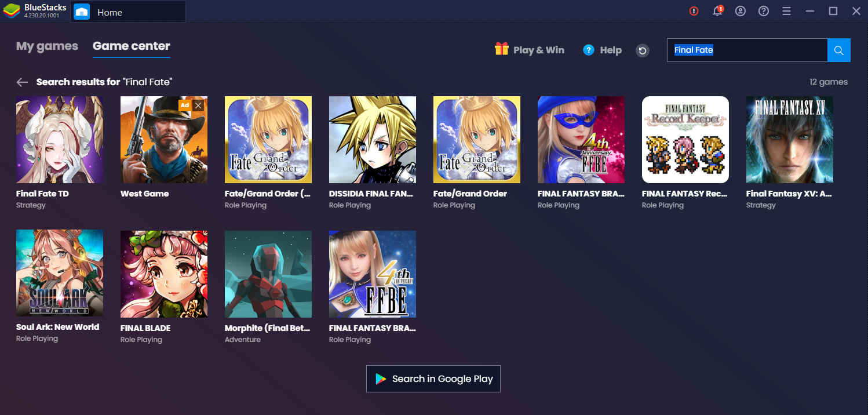Click the "DISSIDIA FINAL FAN..." title
The height and width of the screenshot is (415, 868).
click(372, 194)
